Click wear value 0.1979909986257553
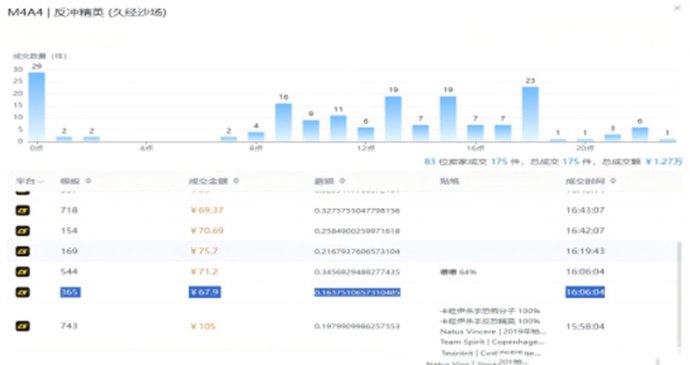Screen dimensions: 690x365 357,326
